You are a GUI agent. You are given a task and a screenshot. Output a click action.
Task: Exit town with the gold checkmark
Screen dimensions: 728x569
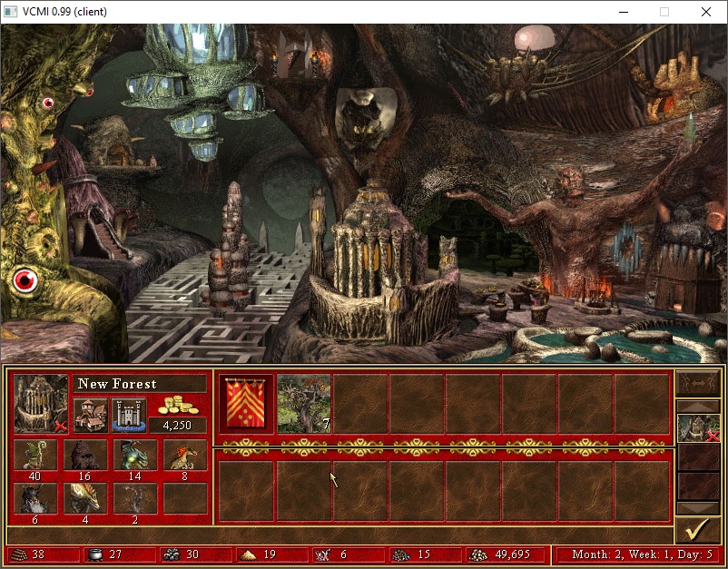(x=698, y=530)
